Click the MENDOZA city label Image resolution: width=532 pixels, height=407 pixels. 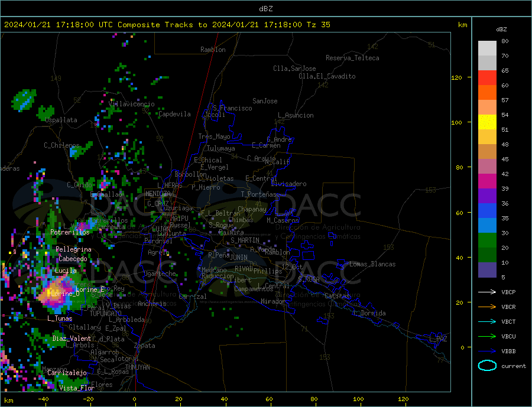(158, 194)
